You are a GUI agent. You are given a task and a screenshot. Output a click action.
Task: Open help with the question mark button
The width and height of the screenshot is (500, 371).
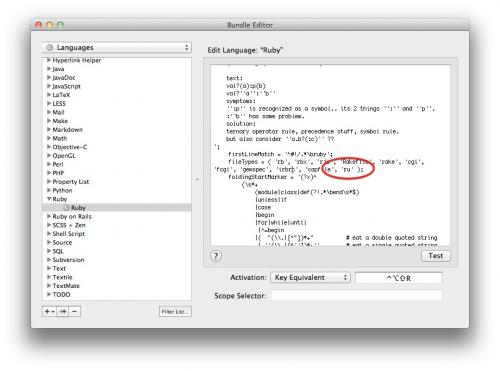(216, 256)
